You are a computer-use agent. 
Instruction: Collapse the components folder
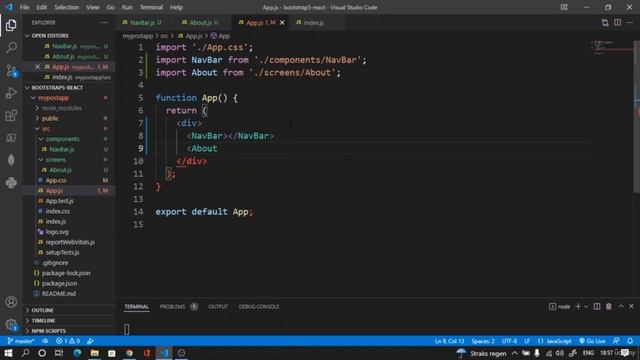[x=62, y=139]
